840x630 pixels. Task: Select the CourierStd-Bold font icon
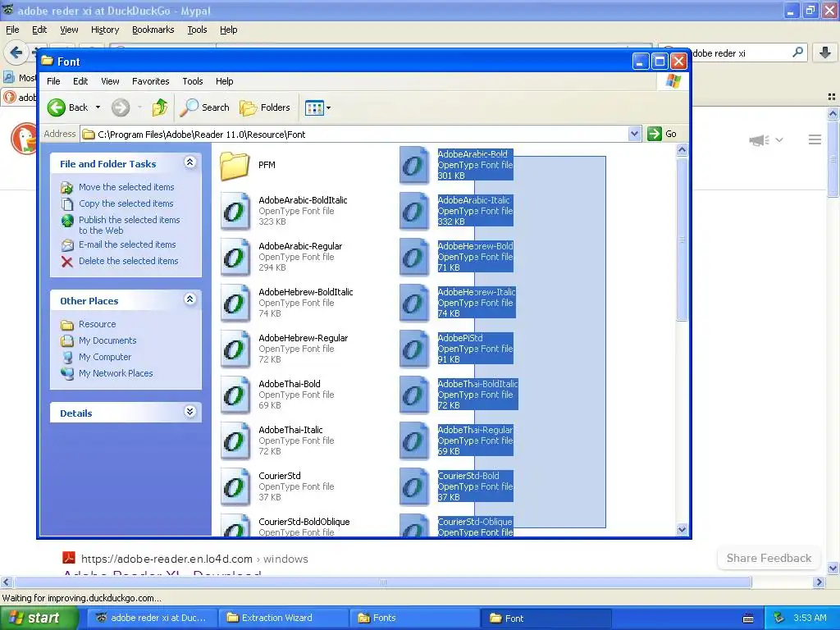point(414,487)
